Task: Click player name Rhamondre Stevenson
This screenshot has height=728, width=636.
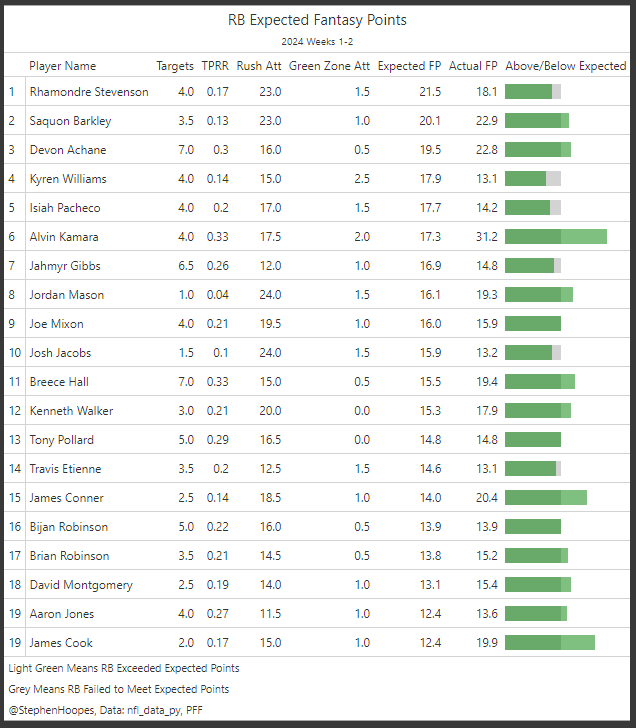Action: coord(89,92)
